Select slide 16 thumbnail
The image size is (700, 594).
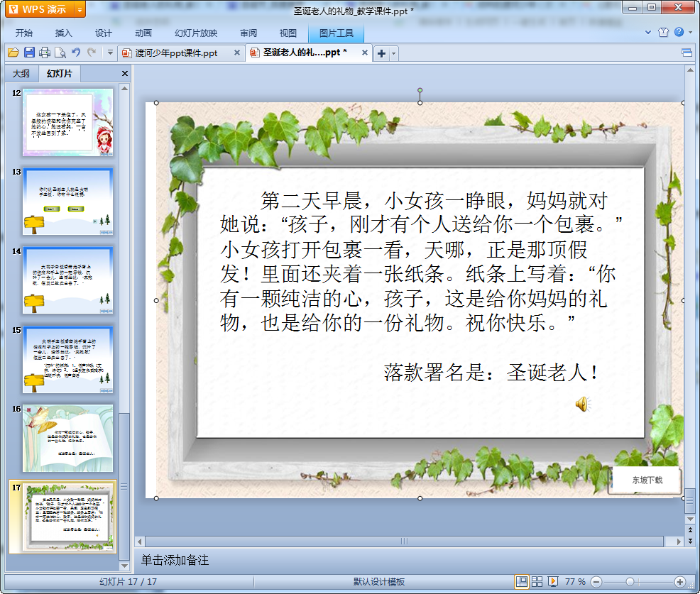pyautogui.click(x=68, y=438)
